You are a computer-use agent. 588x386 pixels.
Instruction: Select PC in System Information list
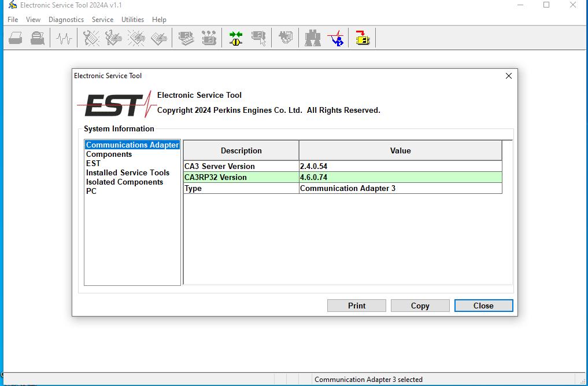(x=91, y=191)
